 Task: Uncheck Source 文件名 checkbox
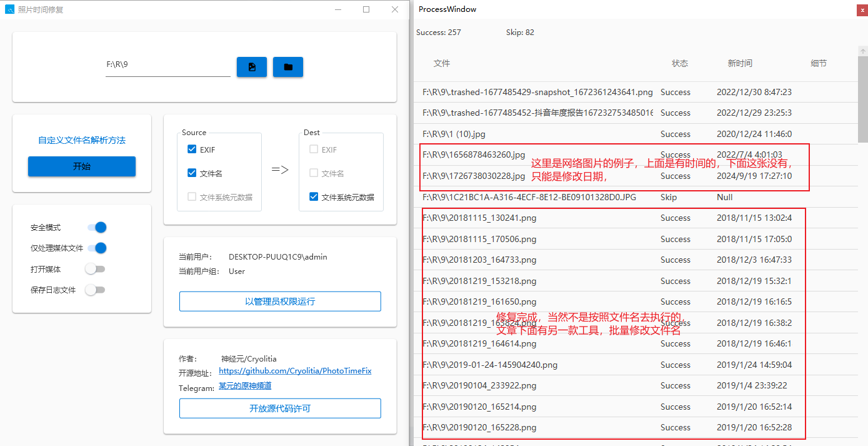click(192, 173)
